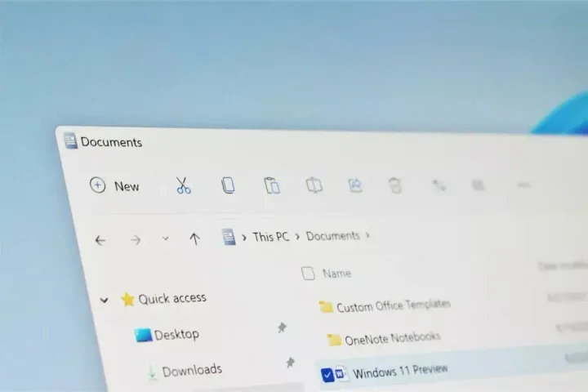The width and height of the screenshot is (588, 392).
Task: Click This PC in the address breadcrumb
Action: (270, 237)
